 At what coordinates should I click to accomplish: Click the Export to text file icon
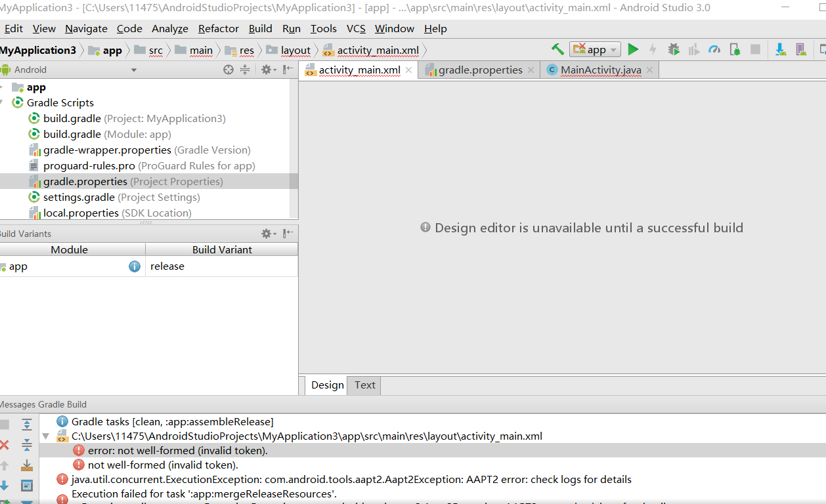pos(27,465)
